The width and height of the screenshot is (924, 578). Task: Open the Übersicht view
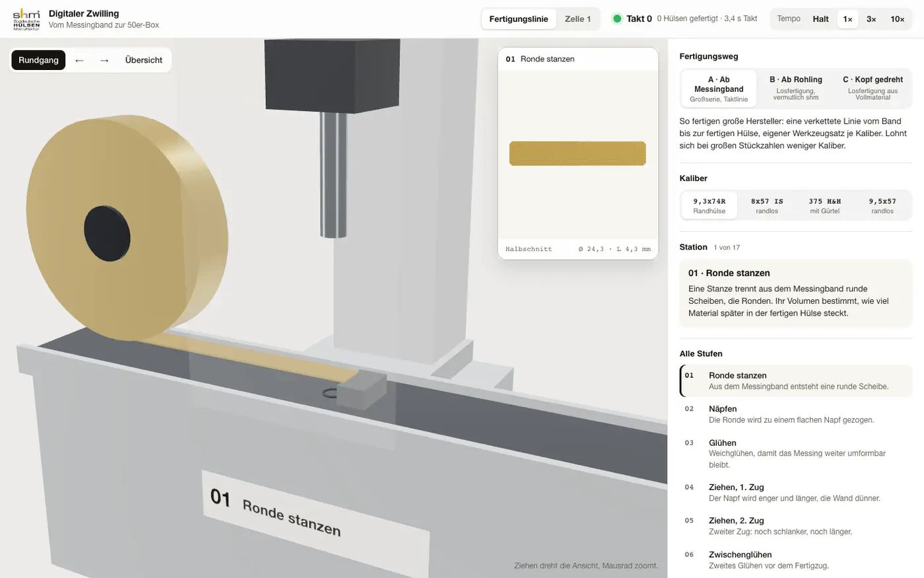pos(144,60)
